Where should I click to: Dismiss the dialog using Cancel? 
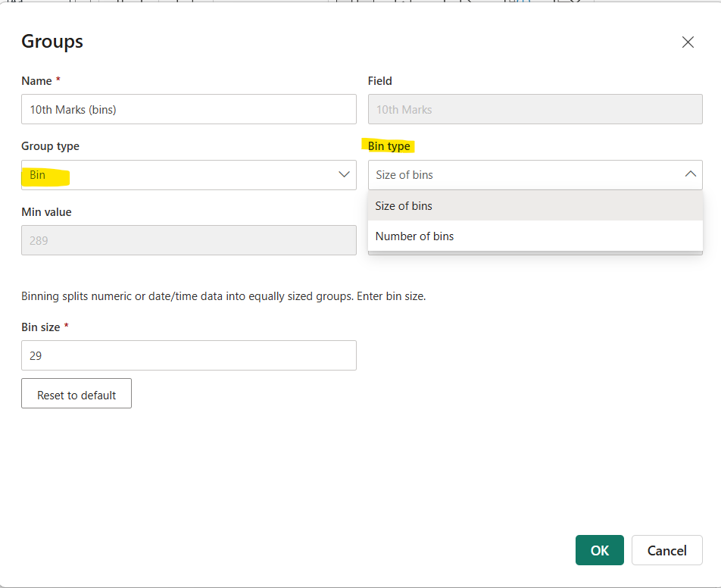click(x=666, y=550)
